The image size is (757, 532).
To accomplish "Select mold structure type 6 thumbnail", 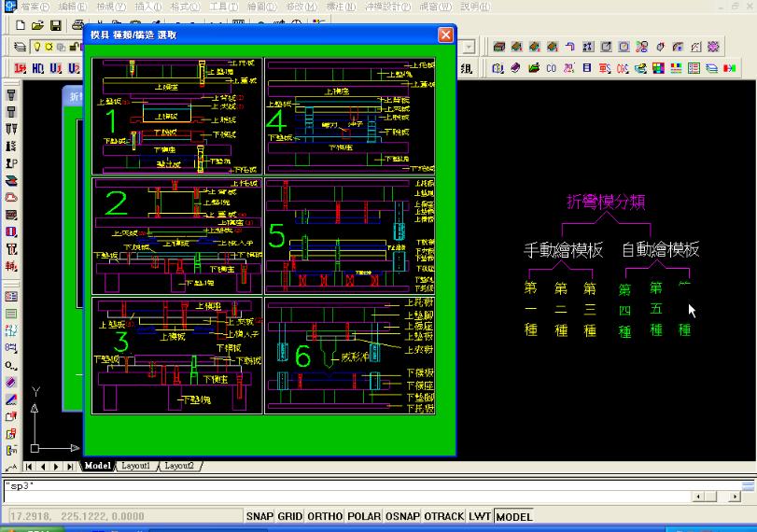I will tap(350, 356).
